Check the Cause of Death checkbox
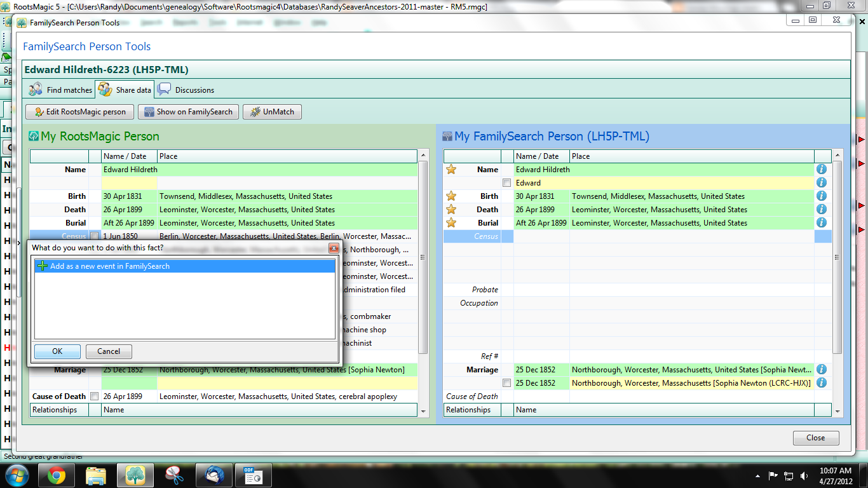868x488 pixels. click(x=95, y=396)
